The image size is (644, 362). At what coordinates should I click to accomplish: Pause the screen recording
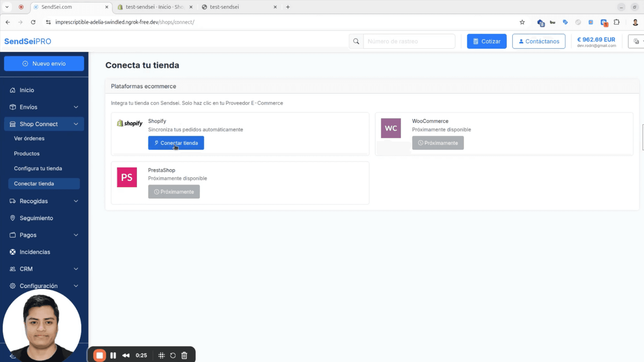tap(113, 355)
